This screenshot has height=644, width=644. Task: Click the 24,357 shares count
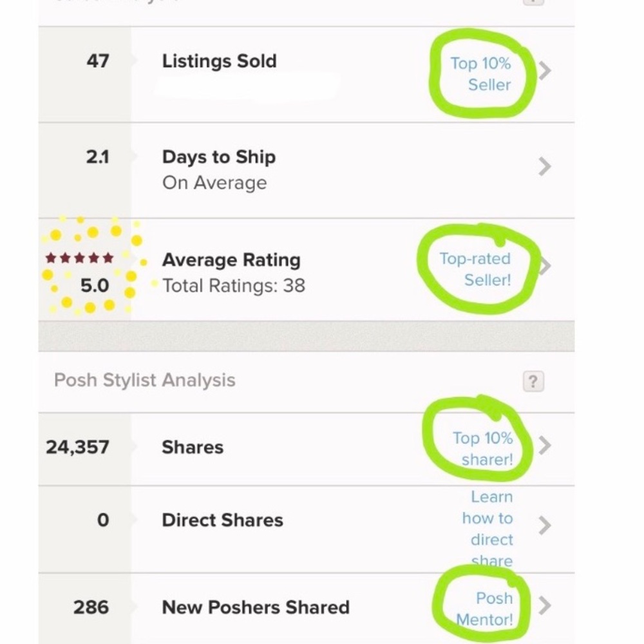click(77, 447)
